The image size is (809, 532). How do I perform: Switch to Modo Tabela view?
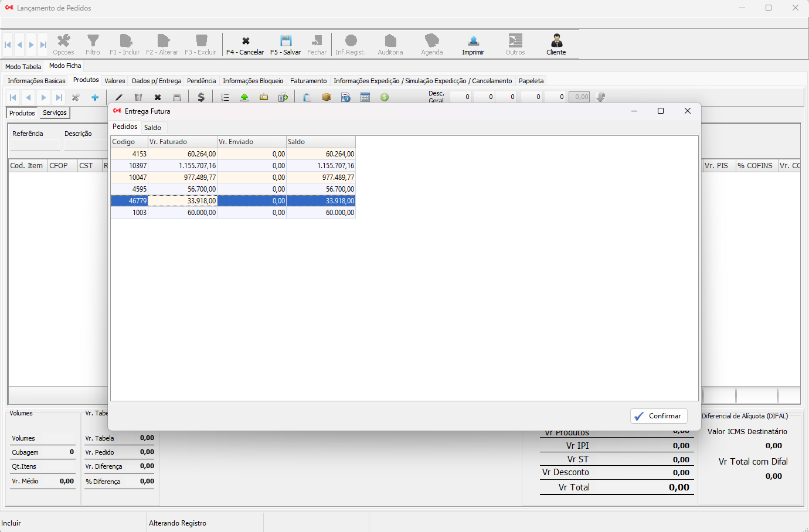23,67
